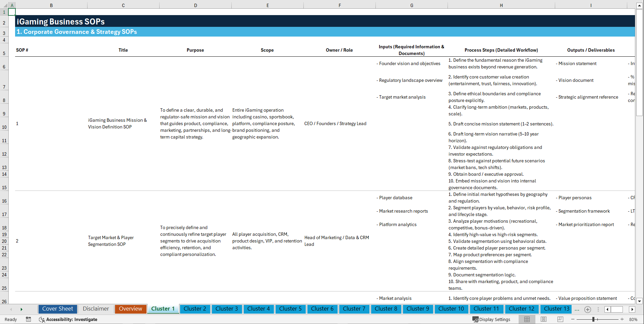The image size is (644, 324).
Task: Click the next sheet navigation arrow
Action: pyautogui.click(x=21, y=309)
